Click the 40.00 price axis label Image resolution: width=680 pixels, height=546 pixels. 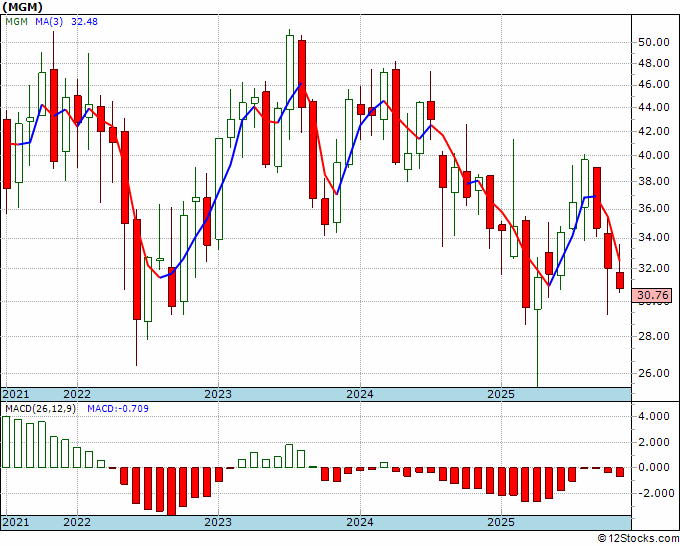coord(653,155)
